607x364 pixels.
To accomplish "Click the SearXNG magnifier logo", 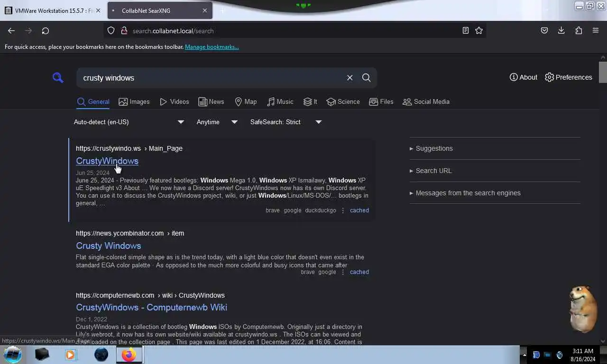I will 58,78.
